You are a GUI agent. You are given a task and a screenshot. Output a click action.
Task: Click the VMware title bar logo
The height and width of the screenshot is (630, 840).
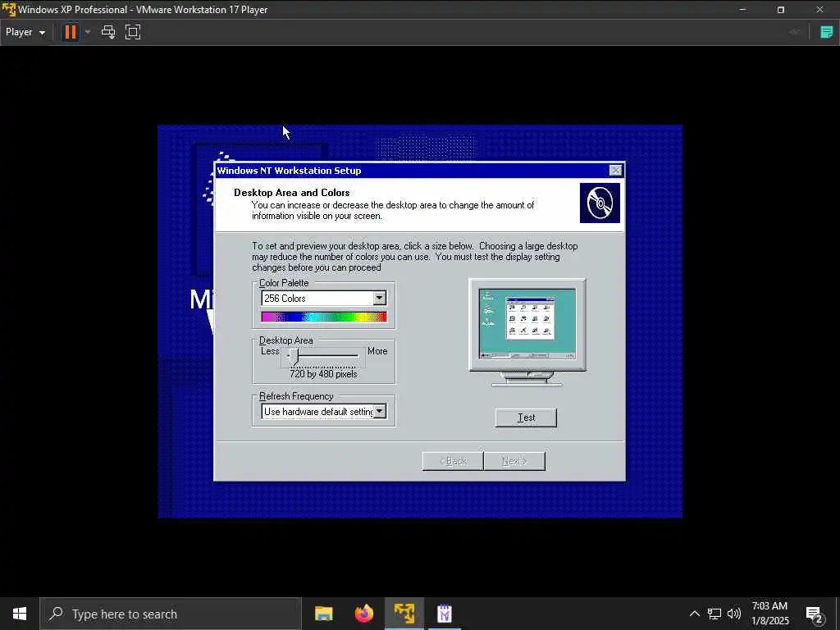click(x=8, y=10)
